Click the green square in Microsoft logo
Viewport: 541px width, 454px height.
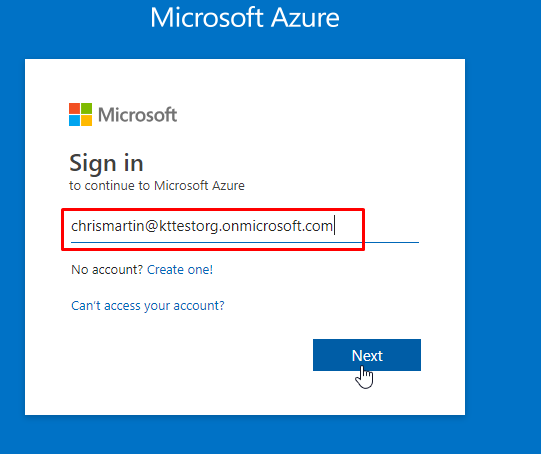pos(87,108)
